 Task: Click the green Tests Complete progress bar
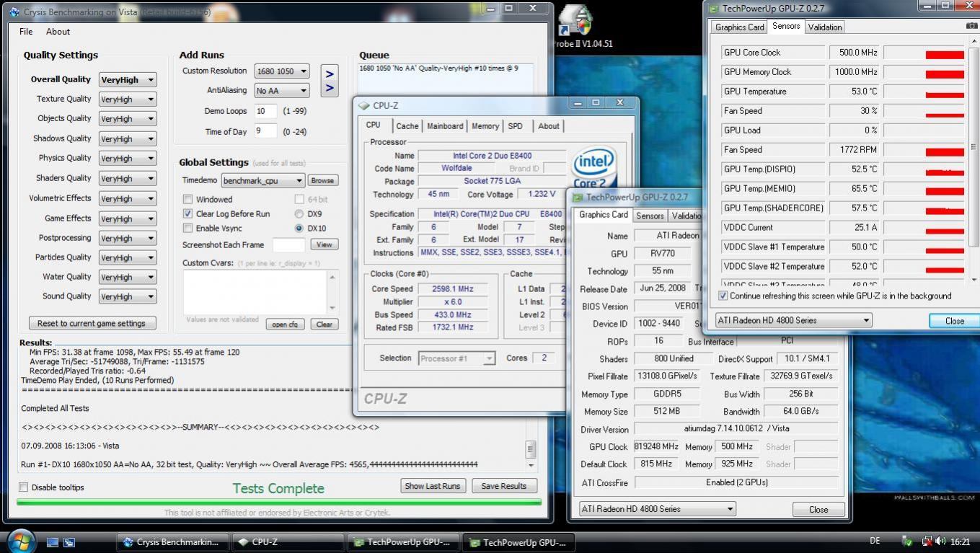coord(279,502)
